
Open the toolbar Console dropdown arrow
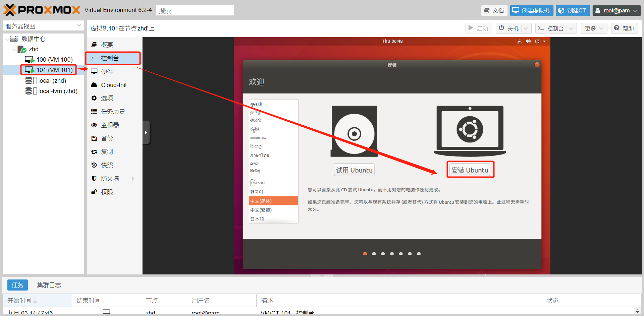click(x=572, y=28)
